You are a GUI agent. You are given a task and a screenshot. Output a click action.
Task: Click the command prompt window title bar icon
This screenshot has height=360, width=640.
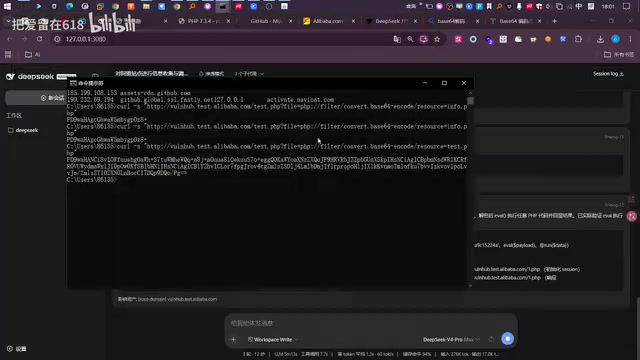pos(73,83)
